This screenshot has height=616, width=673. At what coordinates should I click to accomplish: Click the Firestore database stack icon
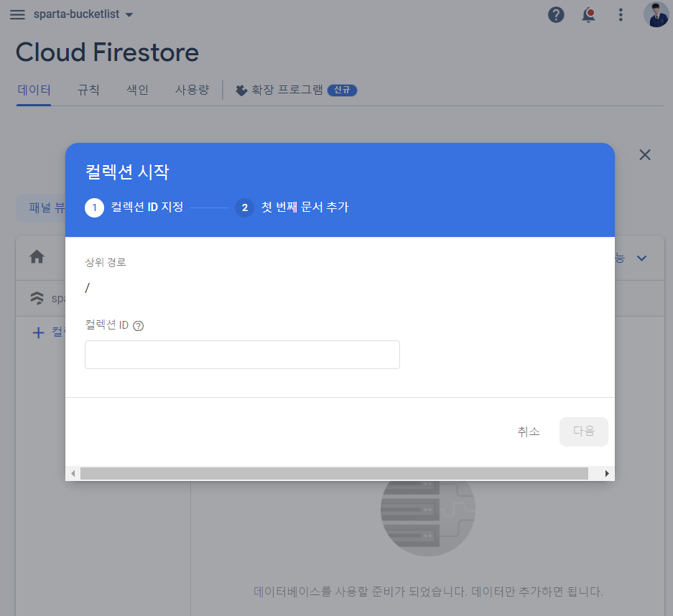(37, 298)
